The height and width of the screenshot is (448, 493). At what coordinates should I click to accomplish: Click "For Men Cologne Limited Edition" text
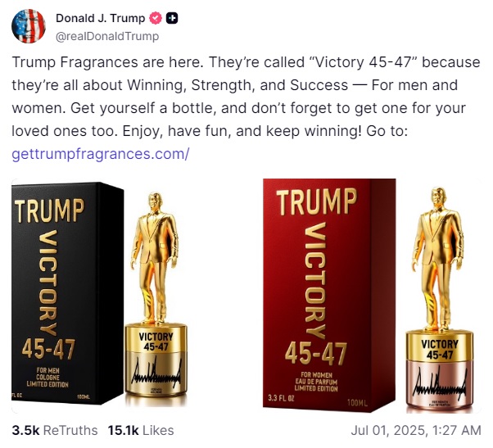point(47,378)
